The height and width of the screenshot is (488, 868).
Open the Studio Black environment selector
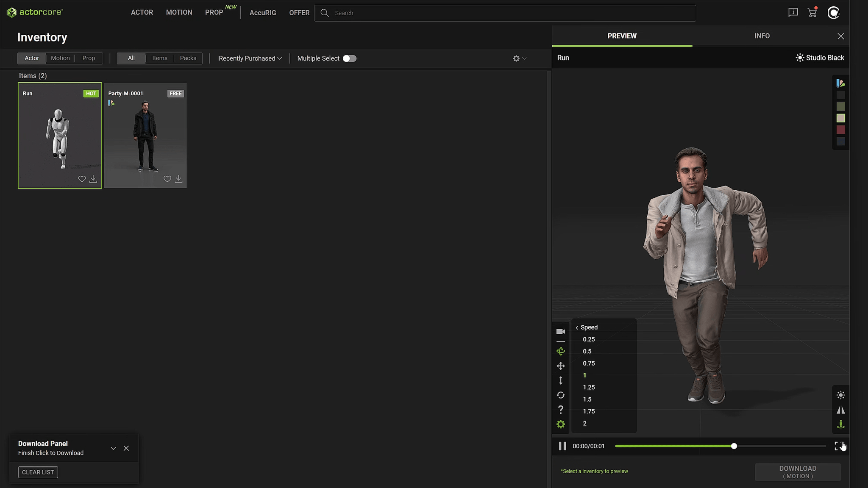point(820,58)
